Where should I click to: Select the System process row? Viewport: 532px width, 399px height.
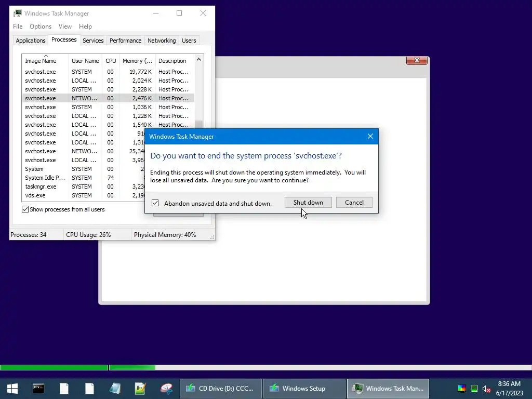pyautogui.click(x=83, y=169)
